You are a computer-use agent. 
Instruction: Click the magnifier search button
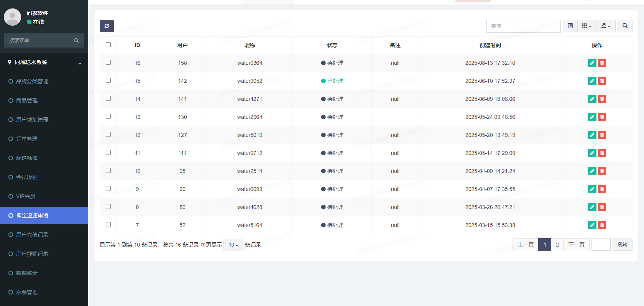pos(625,26)
